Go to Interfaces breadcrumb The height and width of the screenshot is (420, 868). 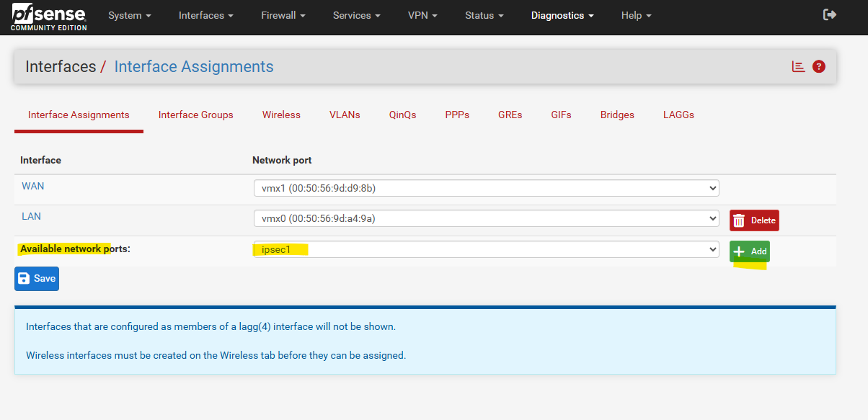point(61,67)
